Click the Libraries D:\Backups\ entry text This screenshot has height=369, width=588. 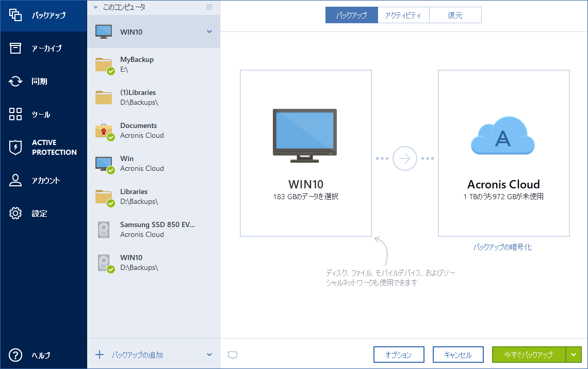tap(139, 196)
